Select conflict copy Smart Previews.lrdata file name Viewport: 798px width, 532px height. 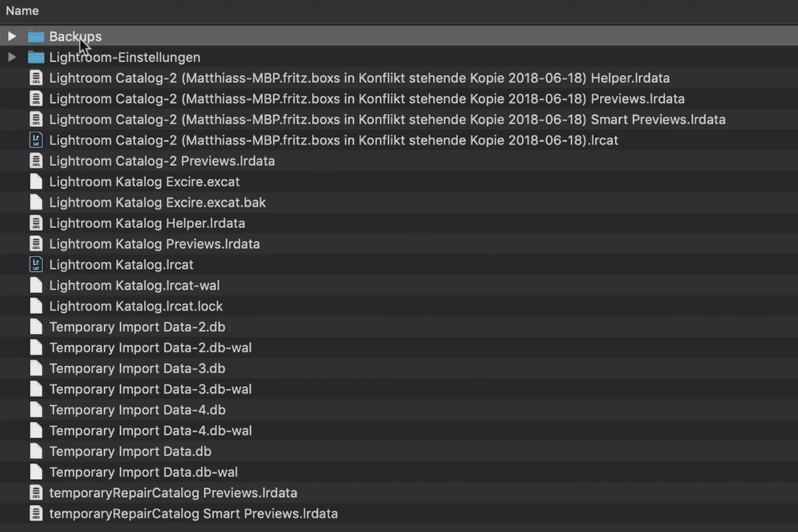387,120
